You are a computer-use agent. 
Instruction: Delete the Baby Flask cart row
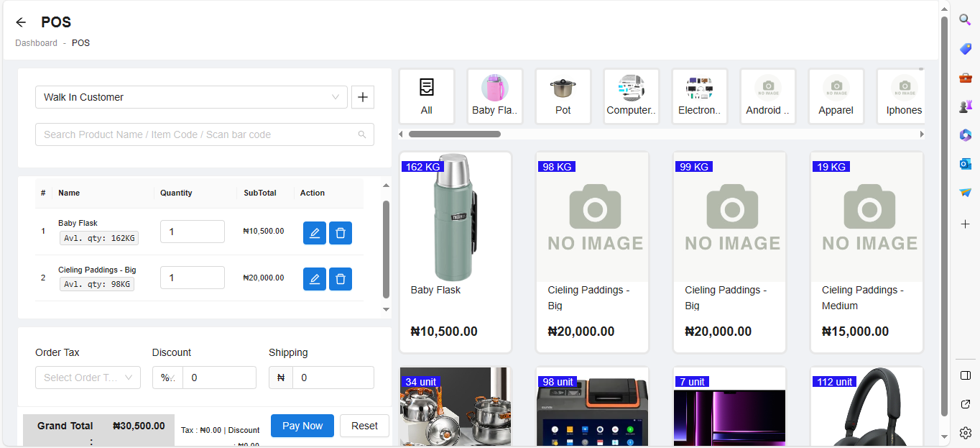click(341, 233)
